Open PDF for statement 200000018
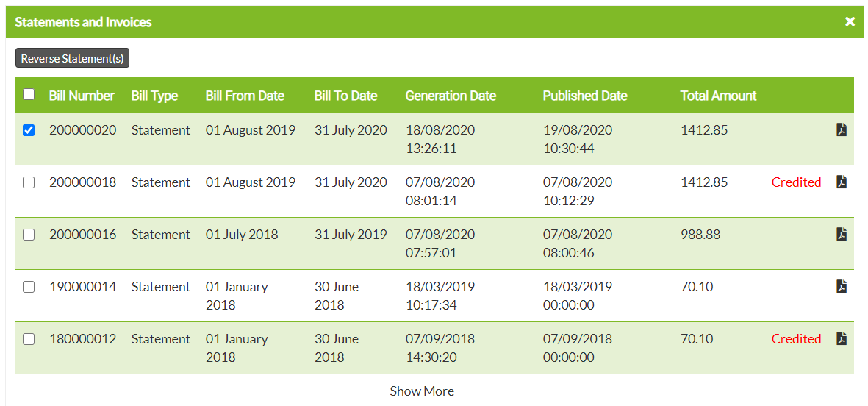The width and height of the screenshot is (868, 406). [842, 182]
